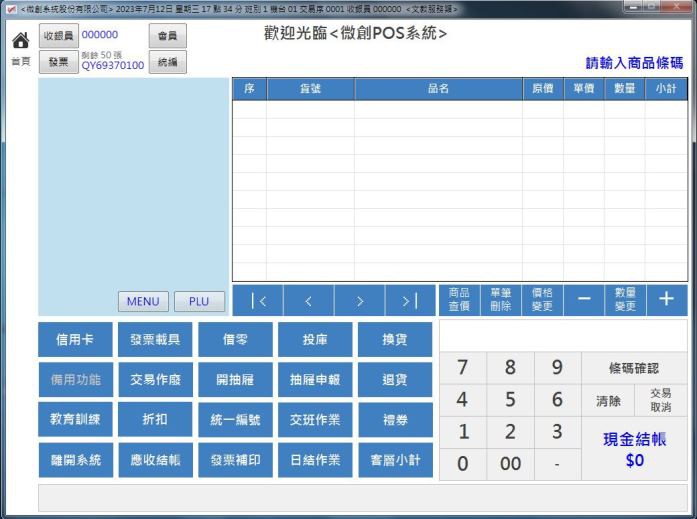Focus the keypad entry display field

pos(563,336)
